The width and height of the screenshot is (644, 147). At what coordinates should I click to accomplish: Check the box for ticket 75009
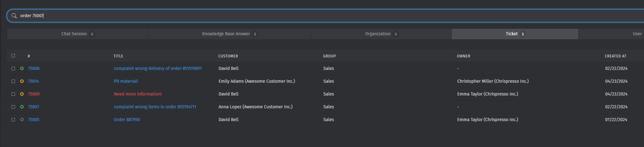pos(13,94)
